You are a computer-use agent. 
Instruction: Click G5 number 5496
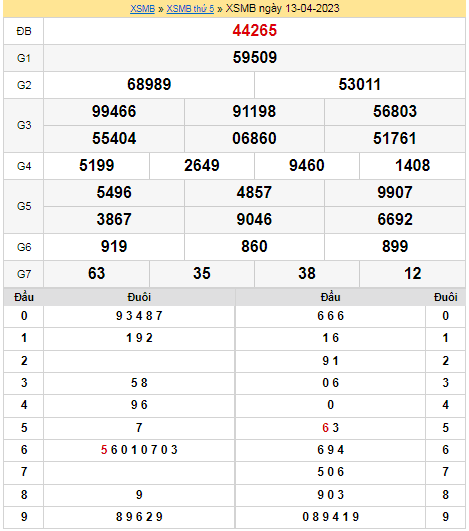point(114,192)
